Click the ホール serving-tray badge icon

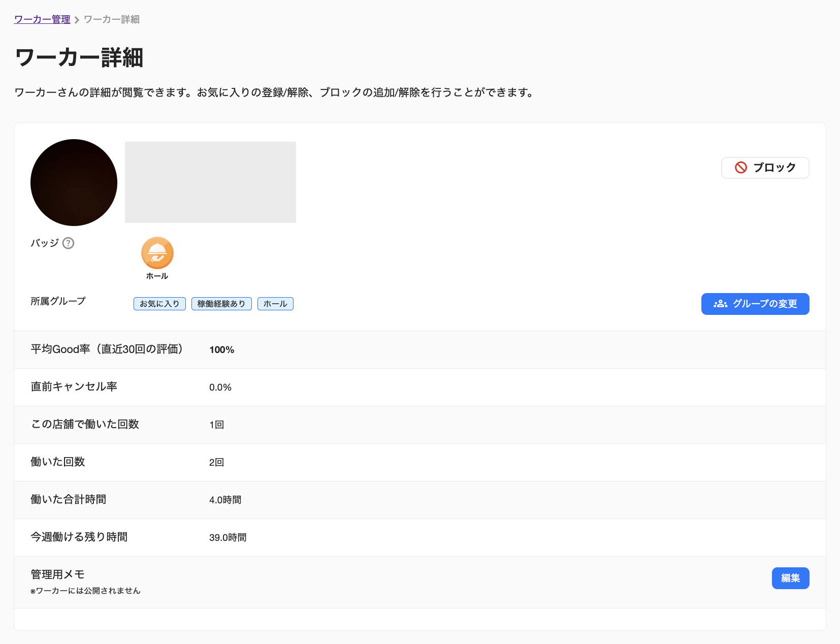point(157,253)
